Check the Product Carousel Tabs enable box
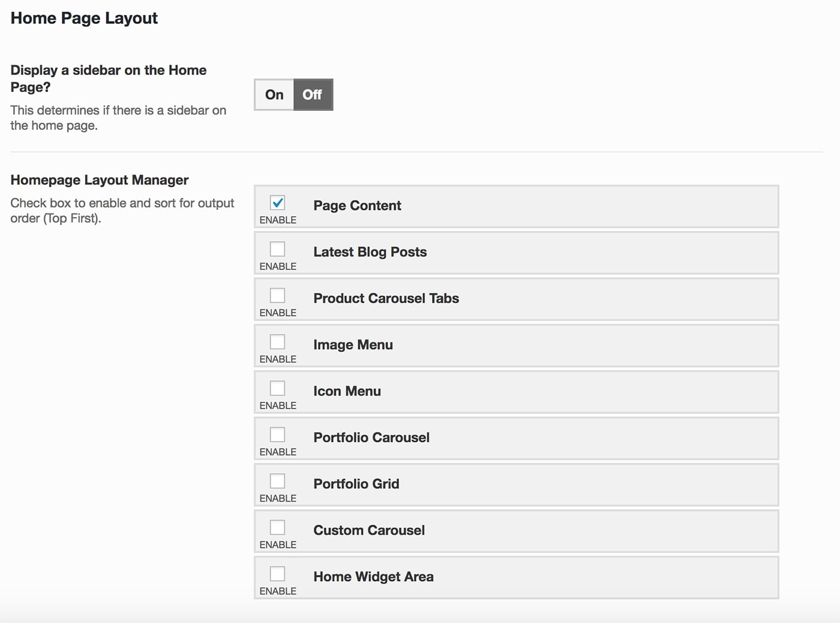Image resolution: width=840 pixels, height=623 pixels. [277, 295]
